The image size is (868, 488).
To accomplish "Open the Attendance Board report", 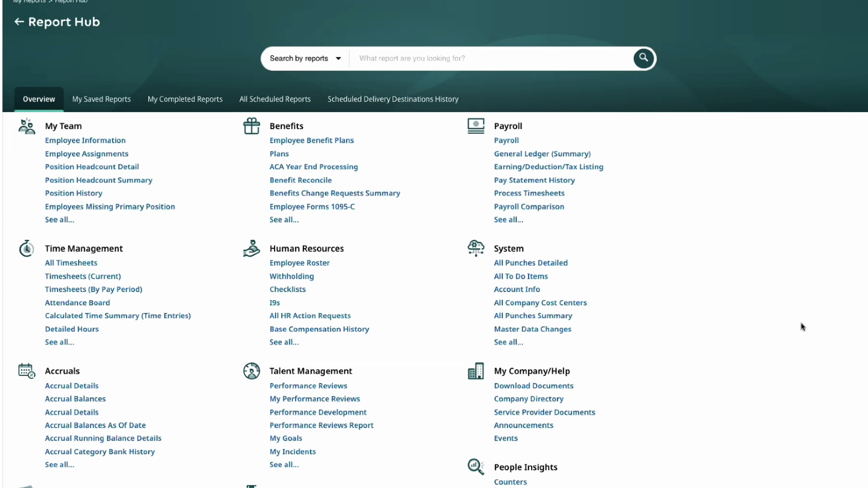I will [77, 303].
